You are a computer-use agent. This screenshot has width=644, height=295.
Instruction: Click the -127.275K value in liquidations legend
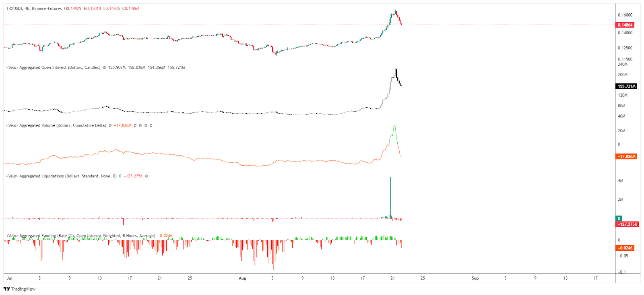[x=133, y=176]
